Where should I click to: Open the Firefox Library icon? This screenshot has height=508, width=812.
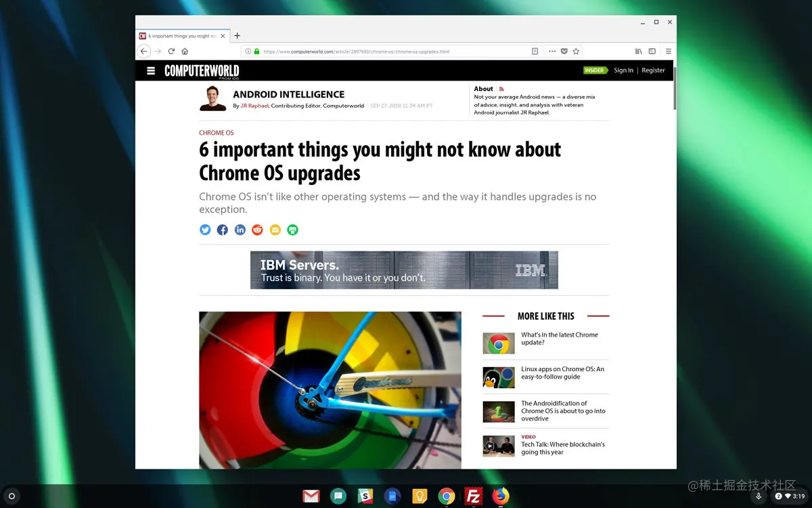(x=638, y=51)
